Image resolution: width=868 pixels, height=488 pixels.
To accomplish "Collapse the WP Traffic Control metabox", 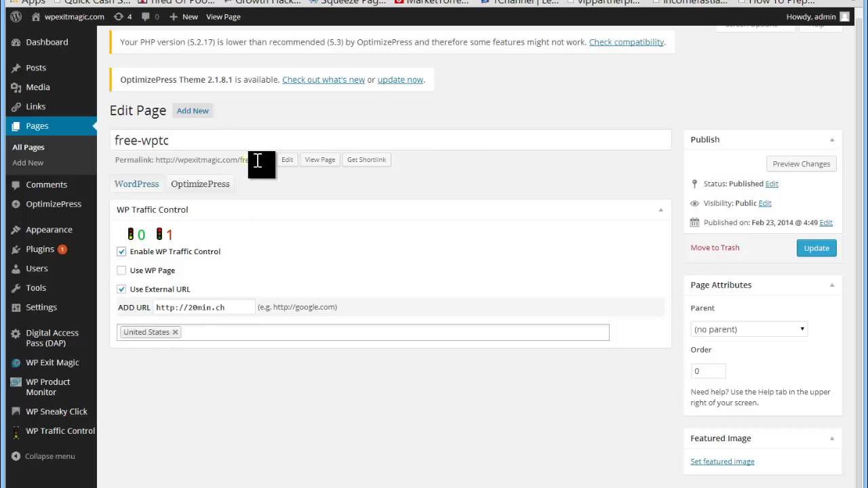I will (x=660, y=210).
